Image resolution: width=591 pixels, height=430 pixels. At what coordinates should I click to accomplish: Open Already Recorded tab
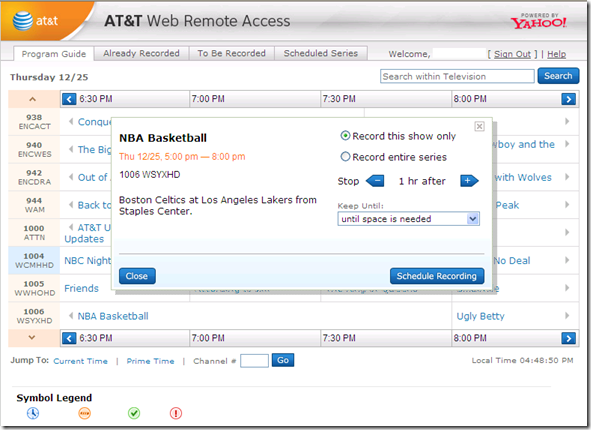[141, 53]
